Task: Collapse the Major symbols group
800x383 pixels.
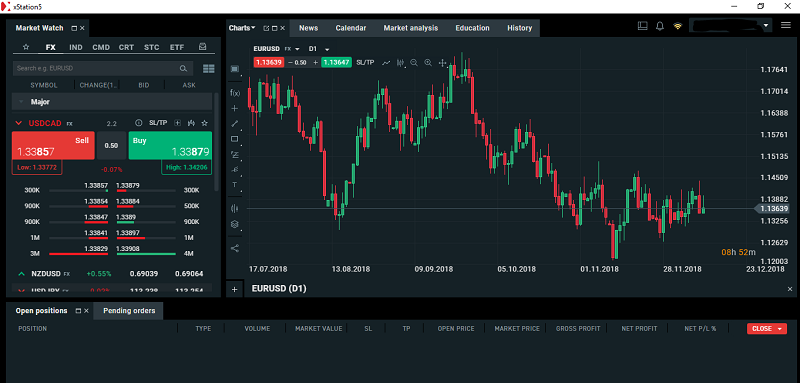Action: [21, 102]
